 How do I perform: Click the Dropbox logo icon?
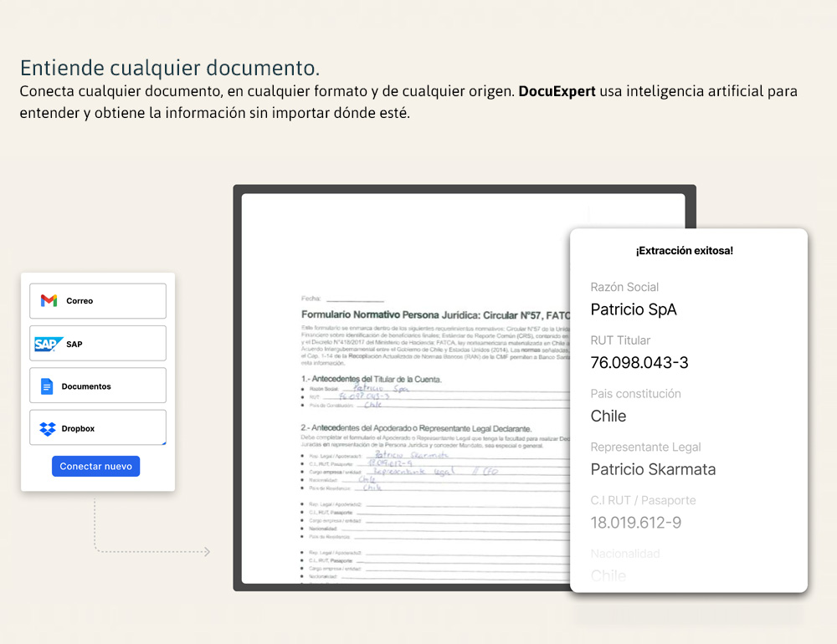coord(48,429)
